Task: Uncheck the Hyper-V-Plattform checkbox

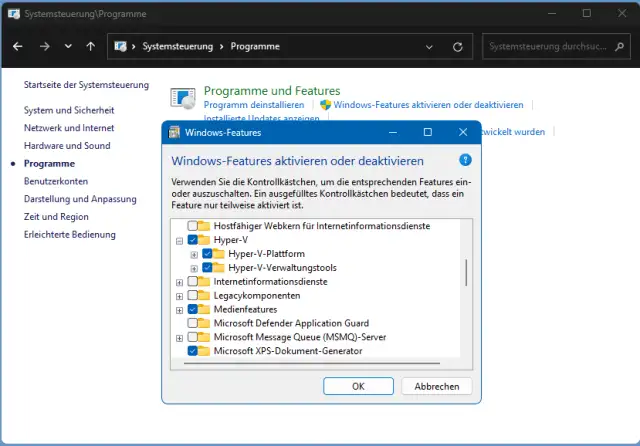Action: 207,253
